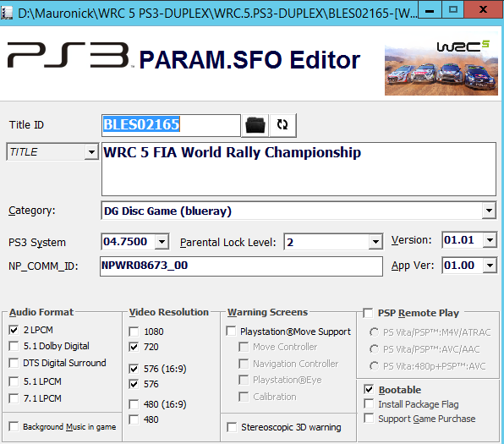This screenshot has width=504, height=444.
Task: Close the PARAM.SFO Editor window
Action: [483, 10]
